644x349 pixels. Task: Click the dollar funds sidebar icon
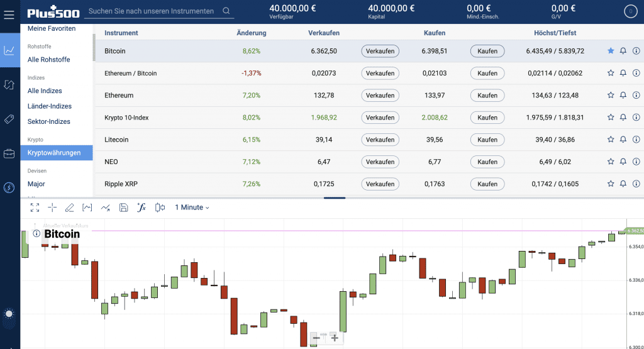click(x=9, y=187)
